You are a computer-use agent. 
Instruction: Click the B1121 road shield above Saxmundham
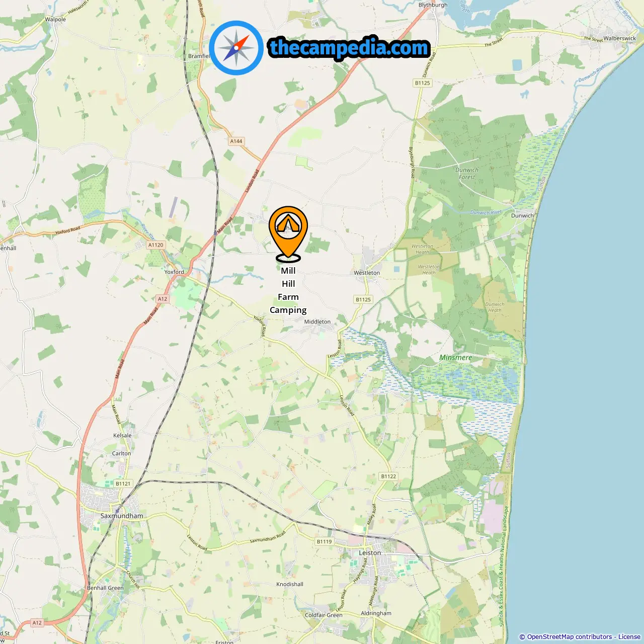click(123, 484)
